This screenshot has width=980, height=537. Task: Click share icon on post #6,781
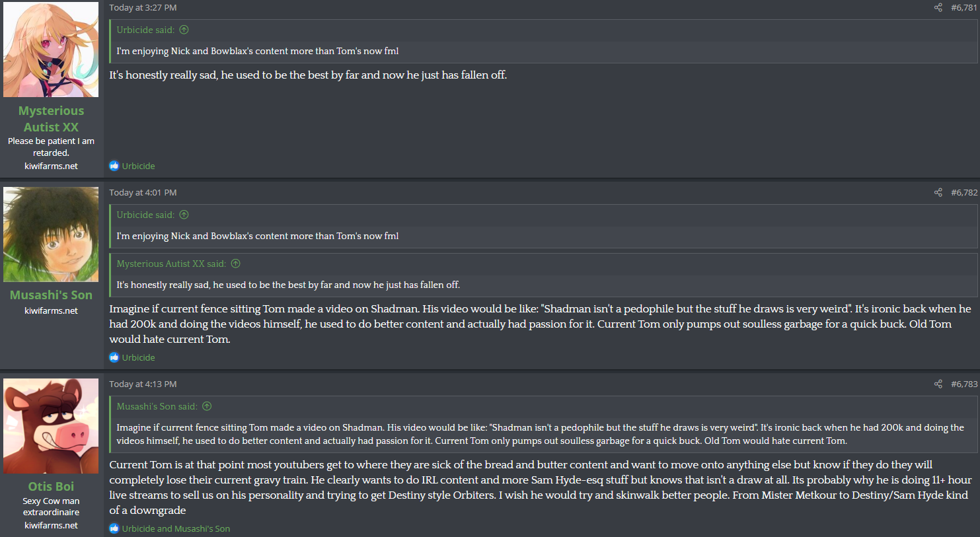938,8
